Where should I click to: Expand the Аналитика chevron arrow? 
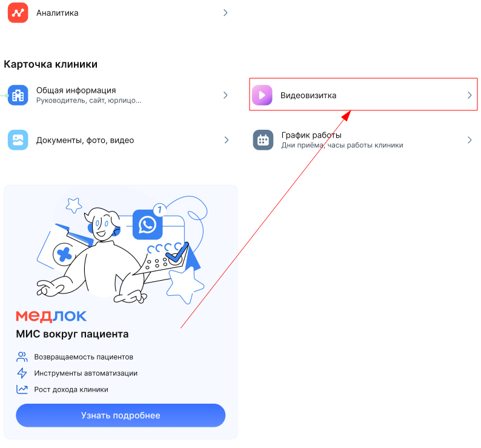[225, 13]
